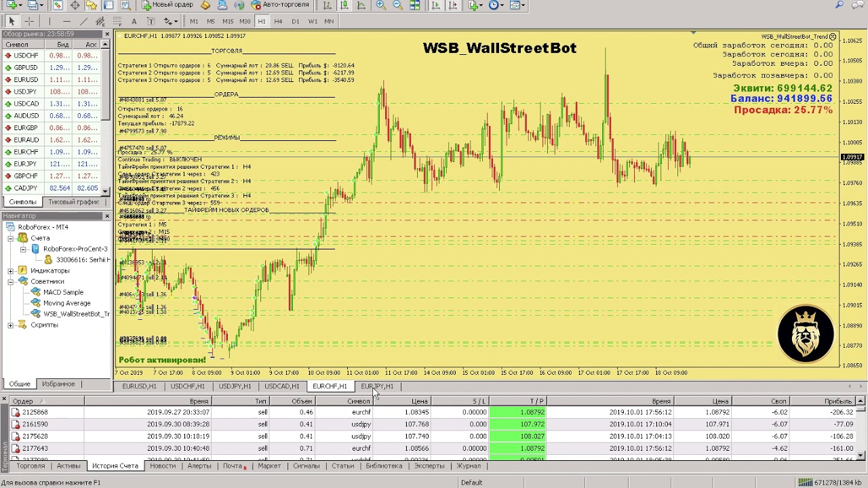Open the New Chart dropdown arrow
The image size is (868, 488).
pyautogui.click(x=21, y=5)
